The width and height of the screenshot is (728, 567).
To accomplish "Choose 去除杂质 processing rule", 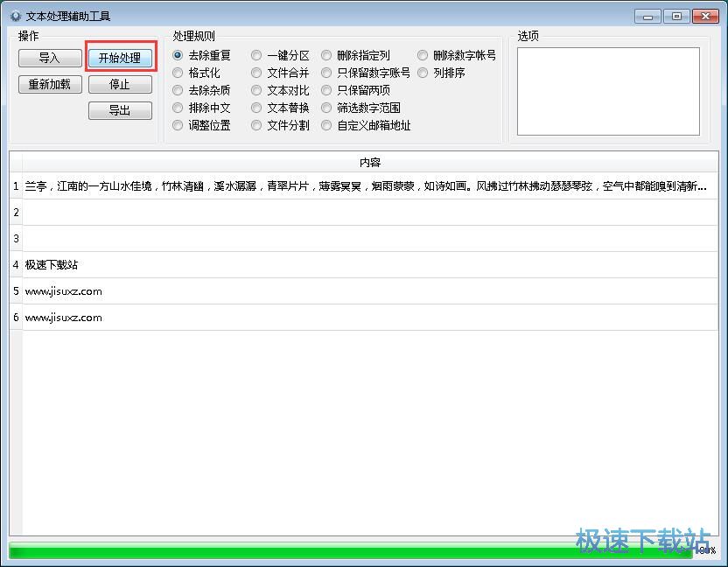I will click(x=201, y=90).
